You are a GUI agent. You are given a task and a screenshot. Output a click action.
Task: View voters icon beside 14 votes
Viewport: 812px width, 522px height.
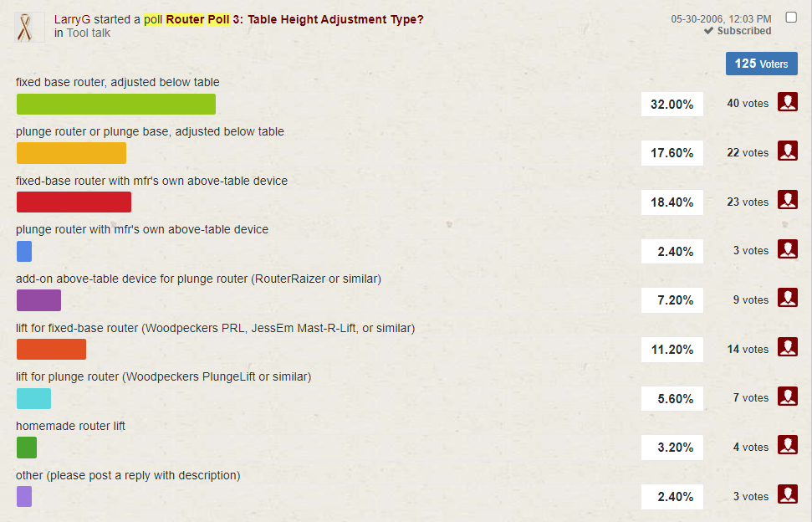(x=787, y=347)
